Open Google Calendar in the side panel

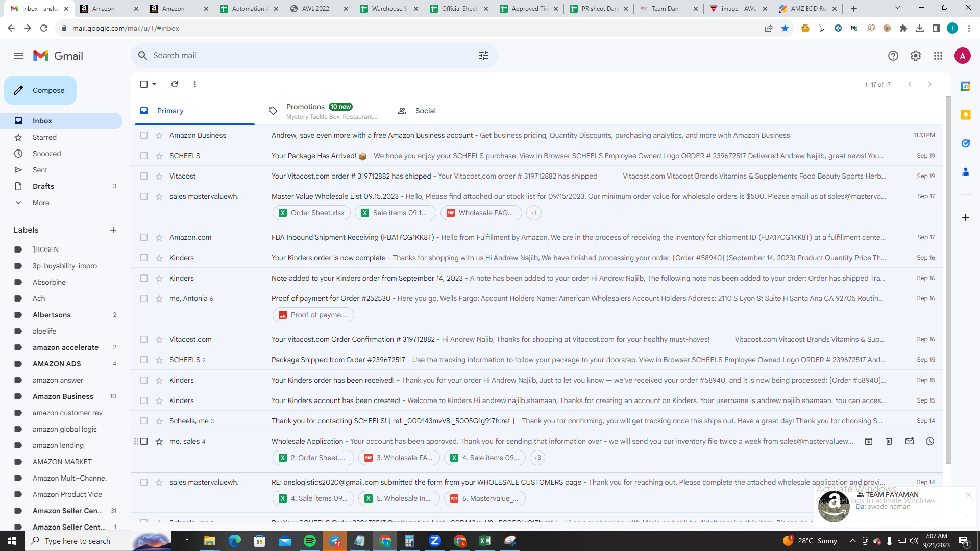966,86
